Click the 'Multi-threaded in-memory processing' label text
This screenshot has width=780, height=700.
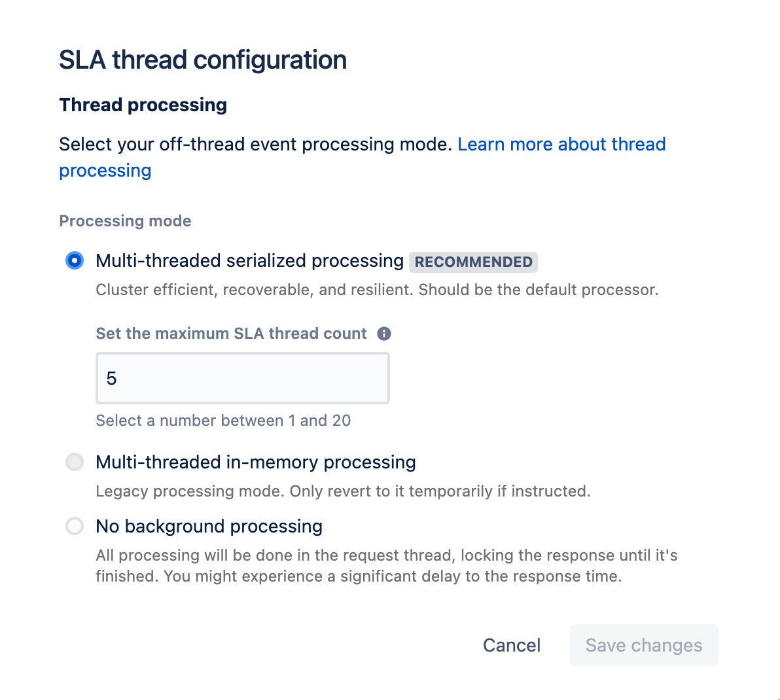256,462
